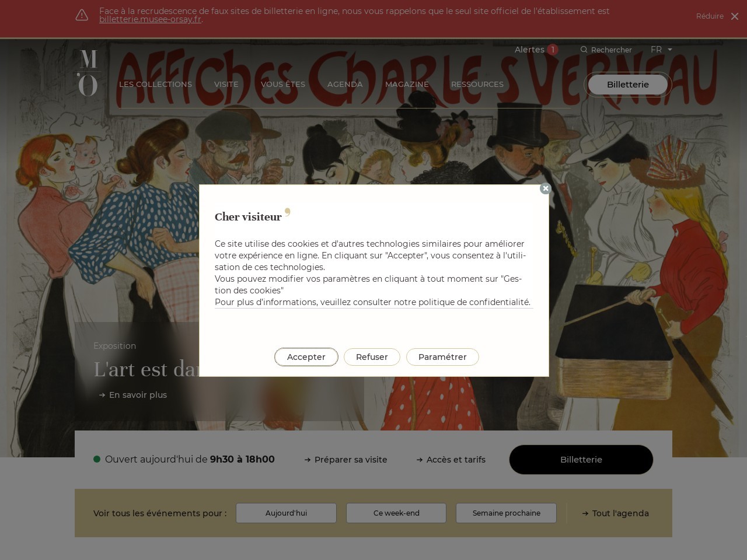Image resolution: width=747 pixels, height=560 pixels.
Task: Click the Cher visiteur dialog heading
Action: [x=248, y=217]
